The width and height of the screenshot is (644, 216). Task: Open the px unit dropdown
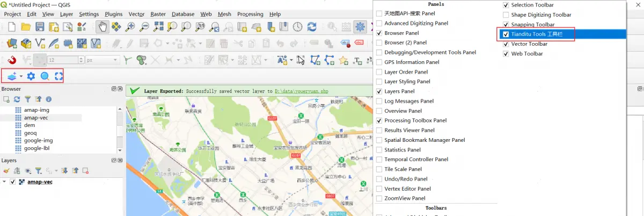click(103, 60)
